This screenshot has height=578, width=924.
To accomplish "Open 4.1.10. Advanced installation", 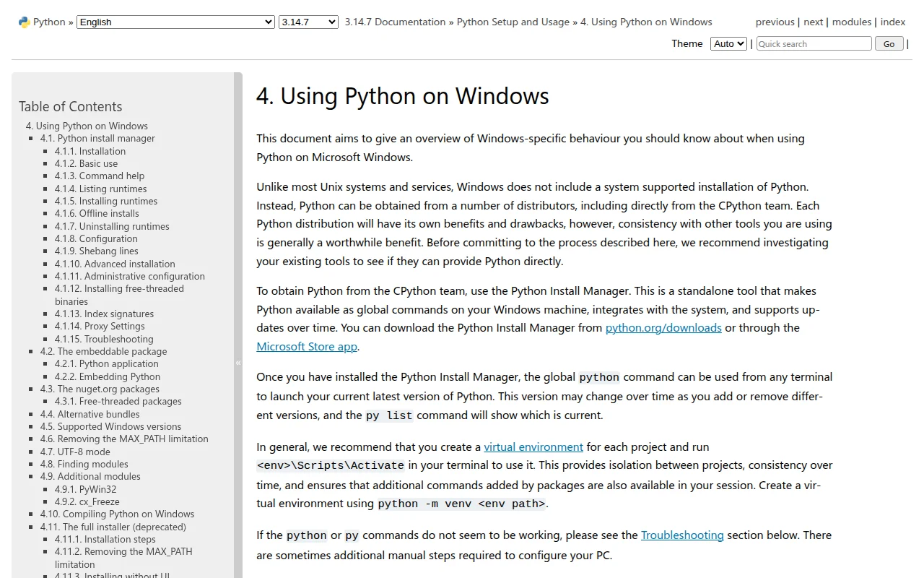I will [115, 264].
